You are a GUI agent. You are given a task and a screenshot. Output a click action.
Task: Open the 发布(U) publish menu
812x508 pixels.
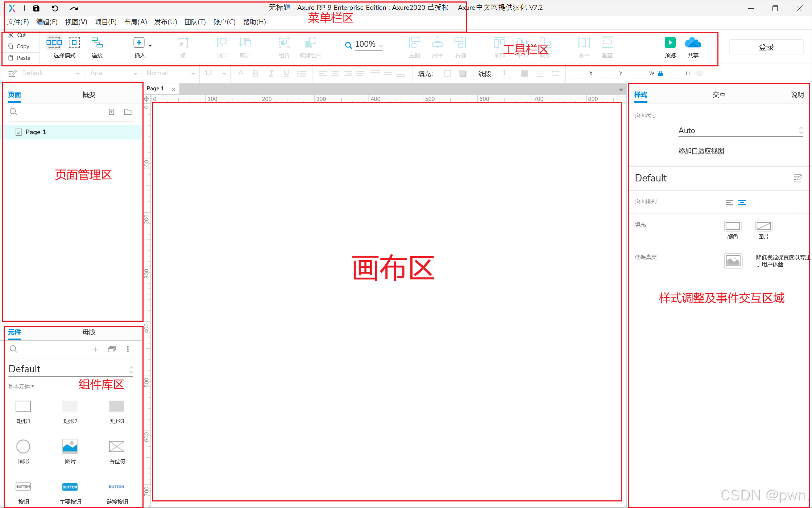pos(166,22)
